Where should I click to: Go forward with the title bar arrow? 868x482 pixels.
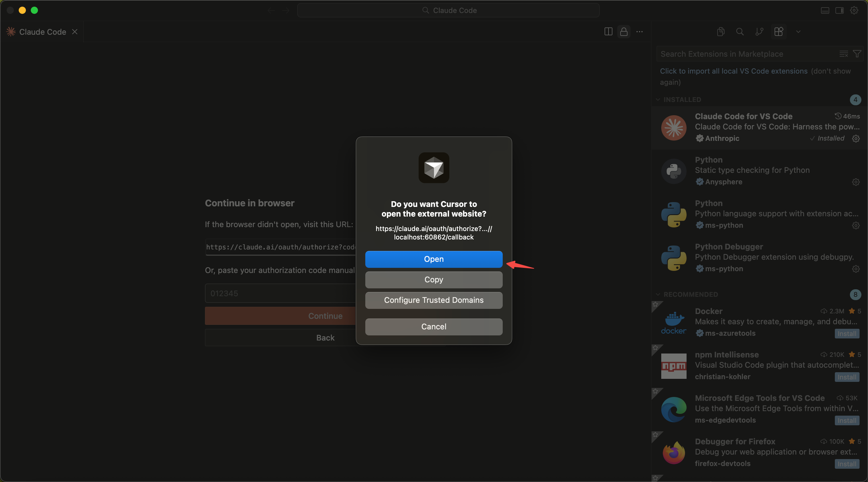pos(286,11)
